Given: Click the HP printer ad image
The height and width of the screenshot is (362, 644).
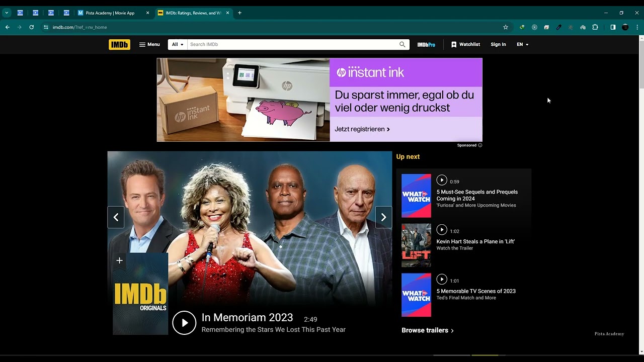Looking at the screenshot, I should tap(244, 100).
